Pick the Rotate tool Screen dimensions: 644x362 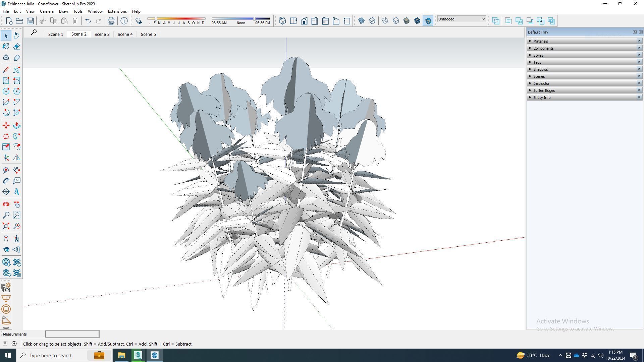coord(6,136)
